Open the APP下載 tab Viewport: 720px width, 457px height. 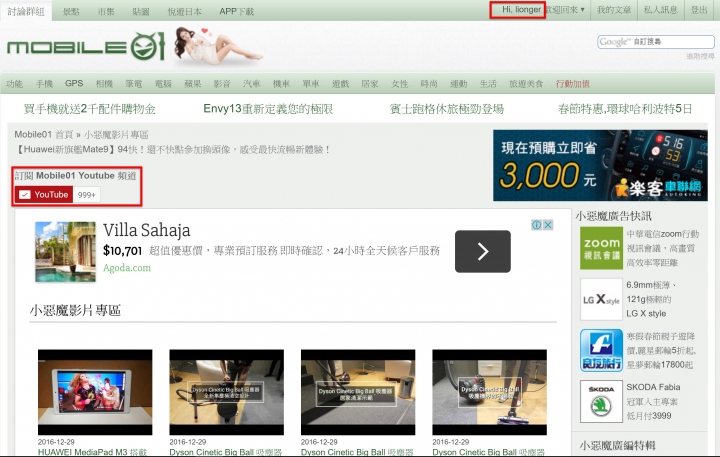coord(236,11)
